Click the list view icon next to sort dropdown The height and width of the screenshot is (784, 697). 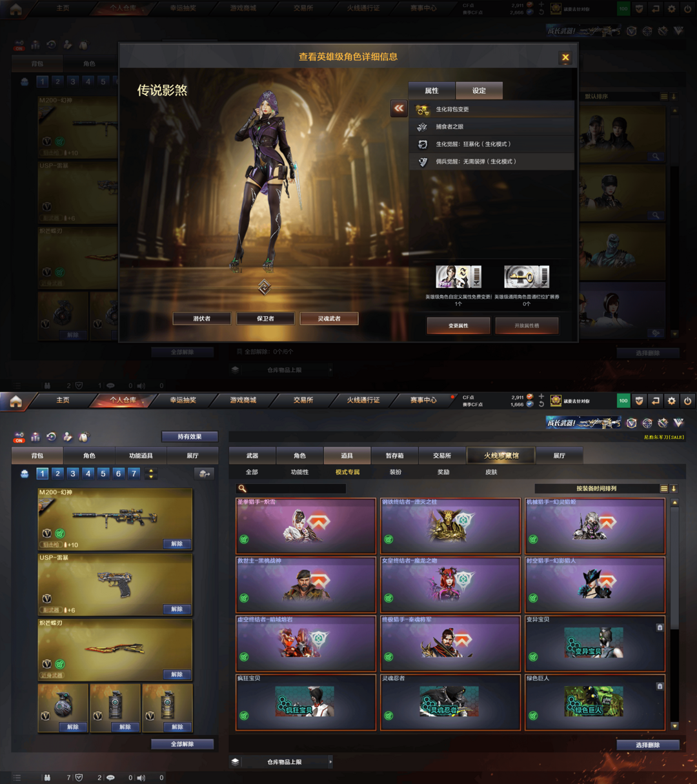pos(663,488)
